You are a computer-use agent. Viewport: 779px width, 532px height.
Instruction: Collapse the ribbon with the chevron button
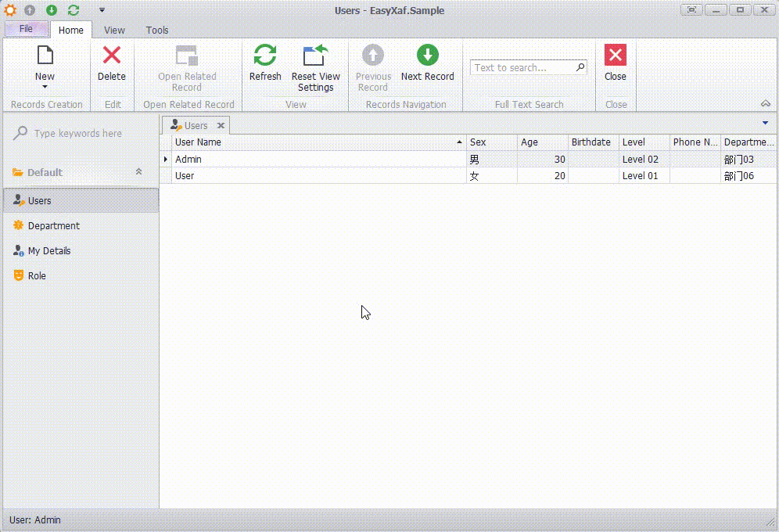point(765,104)
